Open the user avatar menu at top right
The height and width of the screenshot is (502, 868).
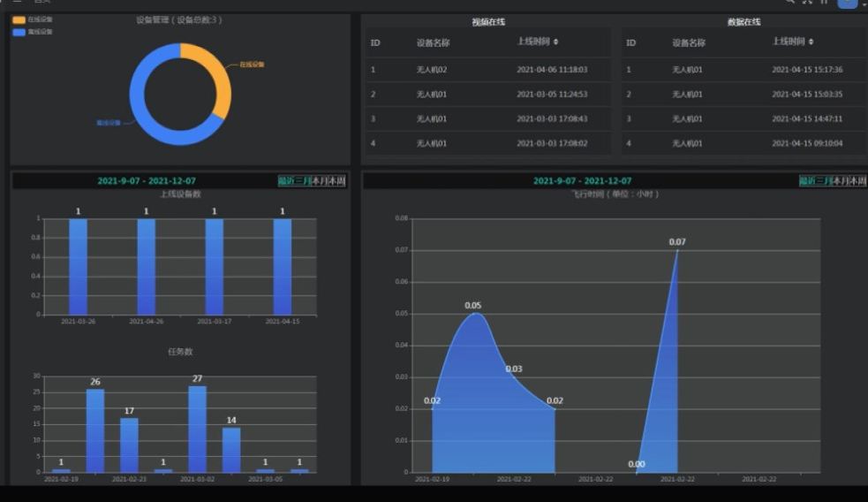pyautogui.click(x=847, y=4)
